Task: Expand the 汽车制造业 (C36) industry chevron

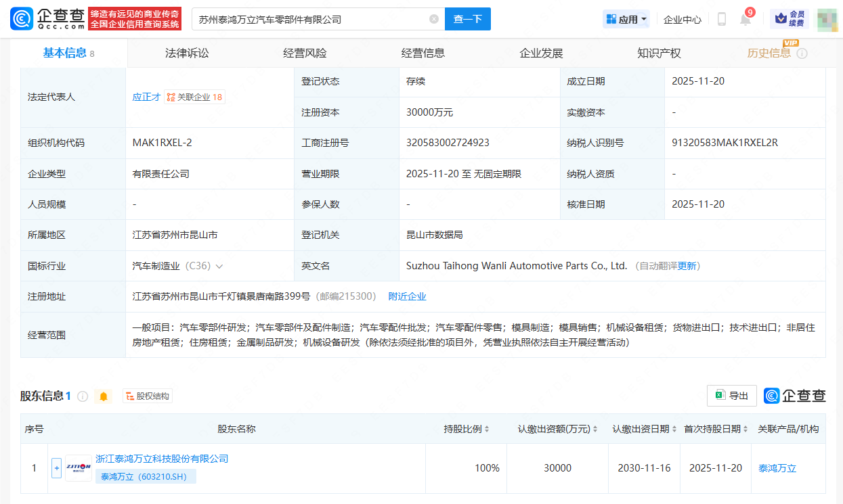Action: tap(219, 265)
